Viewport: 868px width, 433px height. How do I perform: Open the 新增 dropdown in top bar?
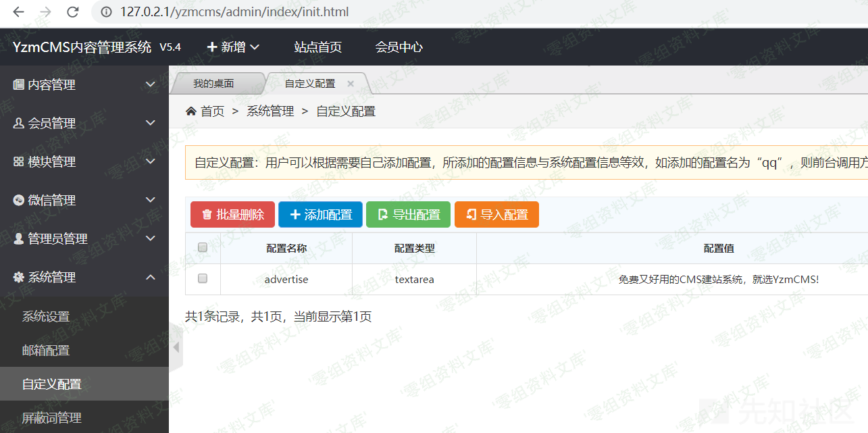point(233,47)
